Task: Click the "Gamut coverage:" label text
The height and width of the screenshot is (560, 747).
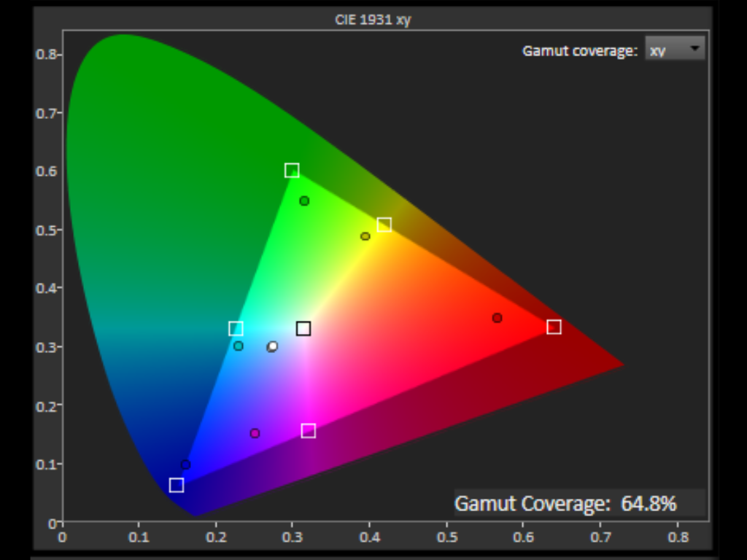Action: coord(579,51)
